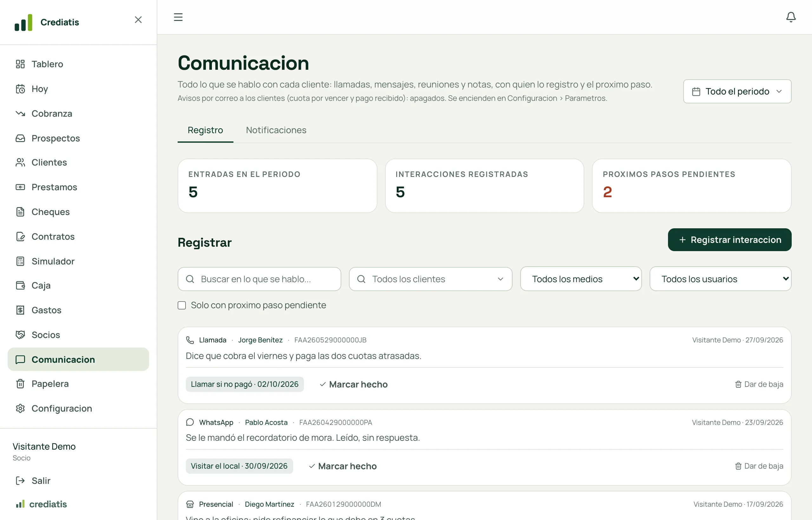
Task: Open Diego Martínez client link
Action: 269,504
